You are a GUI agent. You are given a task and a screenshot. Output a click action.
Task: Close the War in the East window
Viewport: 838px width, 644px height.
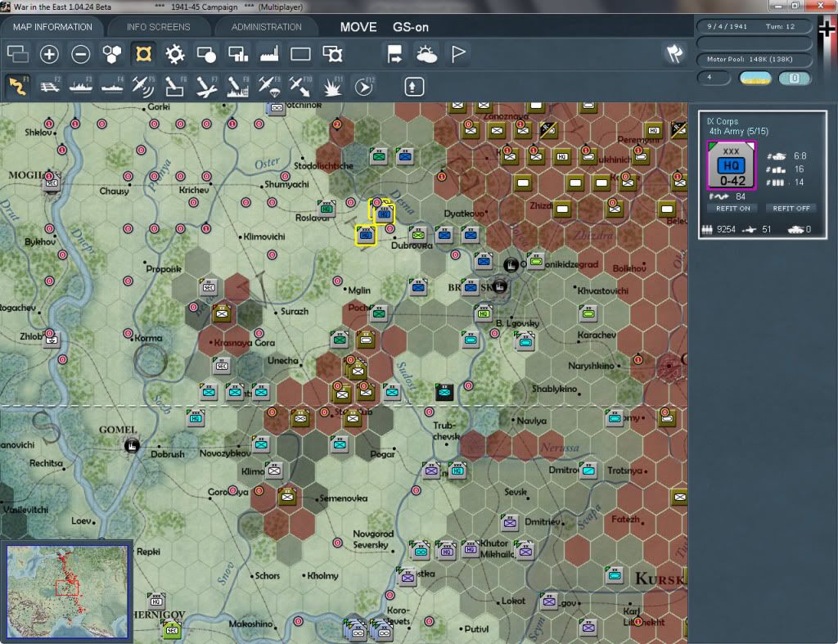click(821, 6)
